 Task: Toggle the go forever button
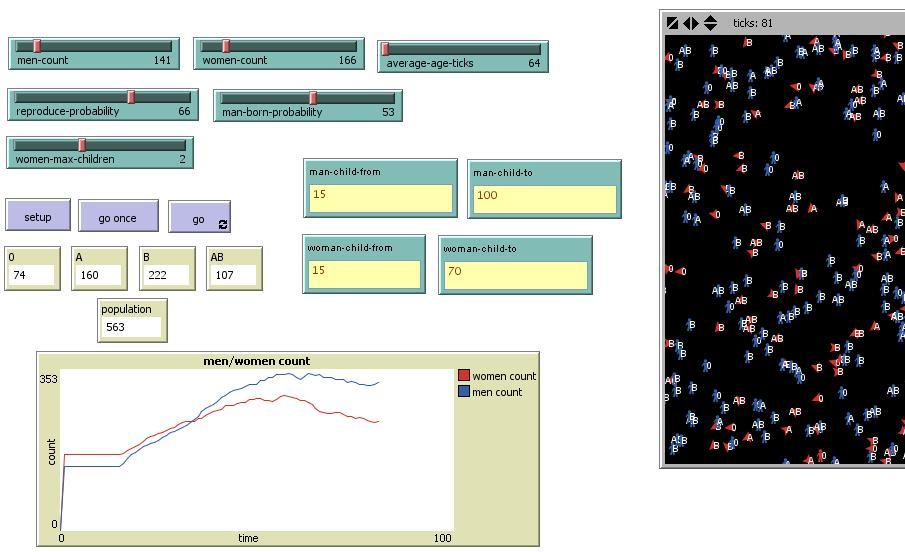point(199,218)
